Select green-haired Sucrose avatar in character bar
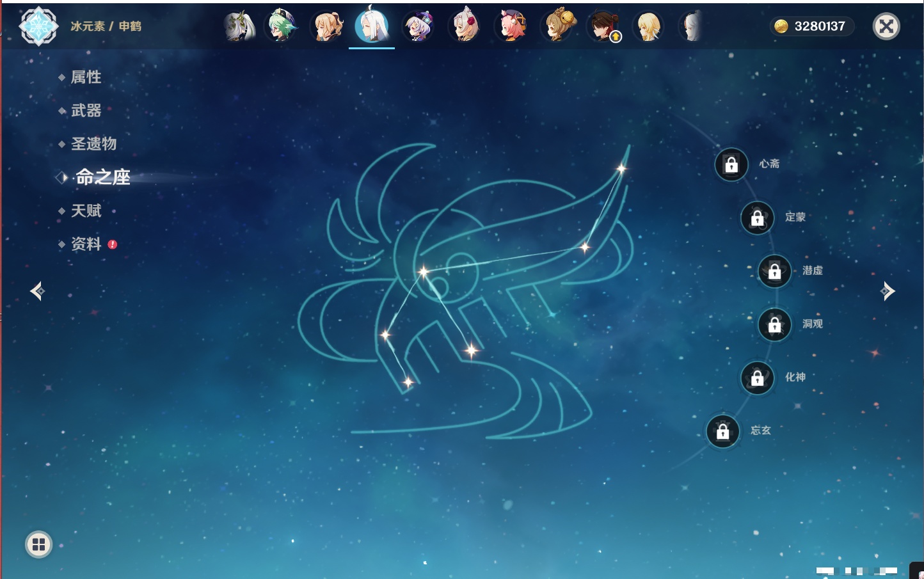Screen dimensions: 924x579 pyautogui.click(x=282, y=27)
